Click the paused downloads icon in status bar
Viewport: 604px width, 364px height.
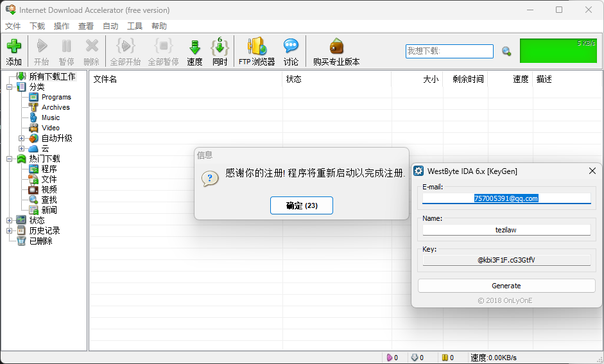(x=445, y=358)
